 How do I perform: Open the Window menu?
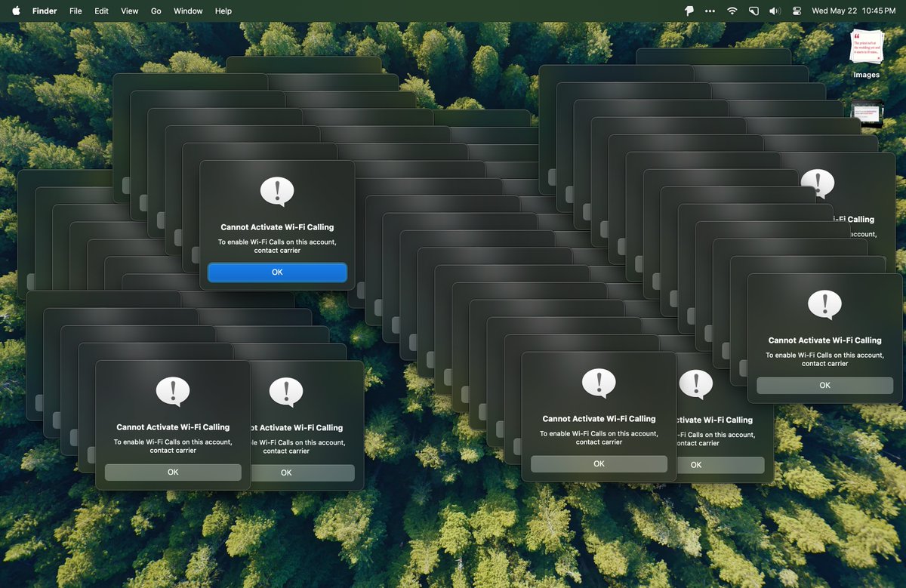188,11
